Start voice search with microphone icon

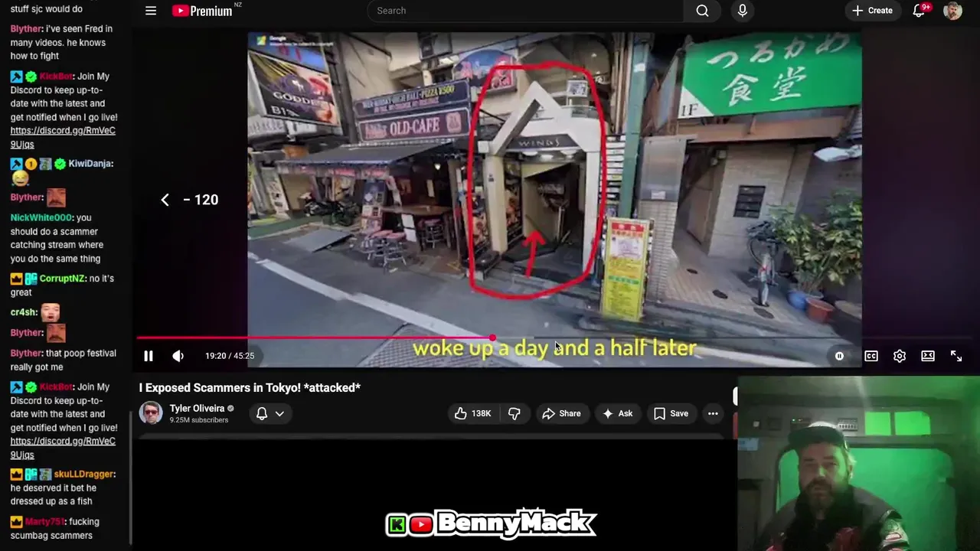pyautogui.click(x=742, y=11)
